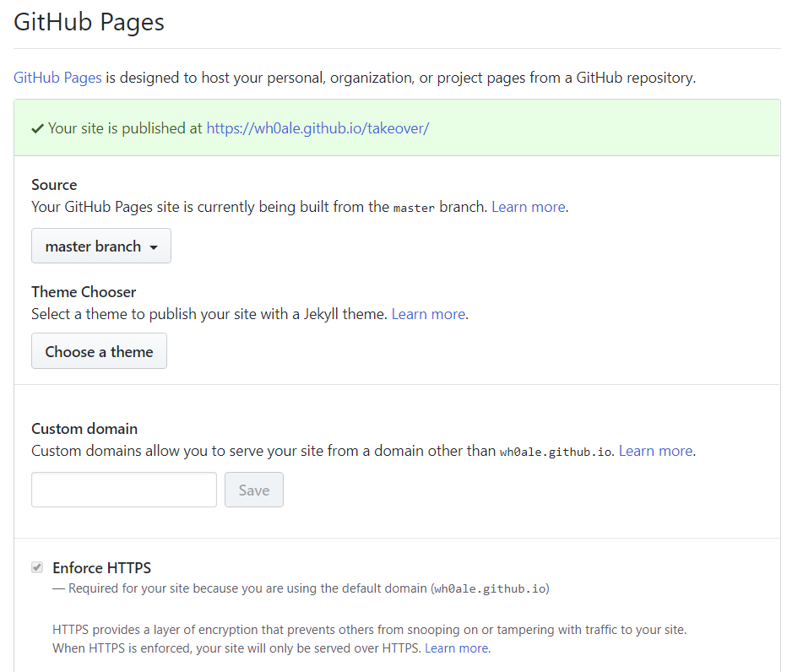Open the GitHub Pages link in the intro
The image size is (803, 672).
57,78
